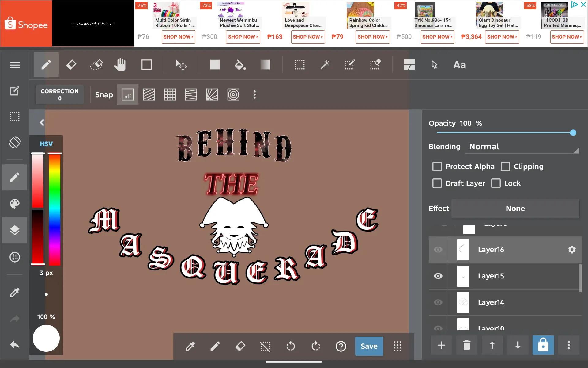Select the Text tool
588x368 pixels.
tap(459, 65)
